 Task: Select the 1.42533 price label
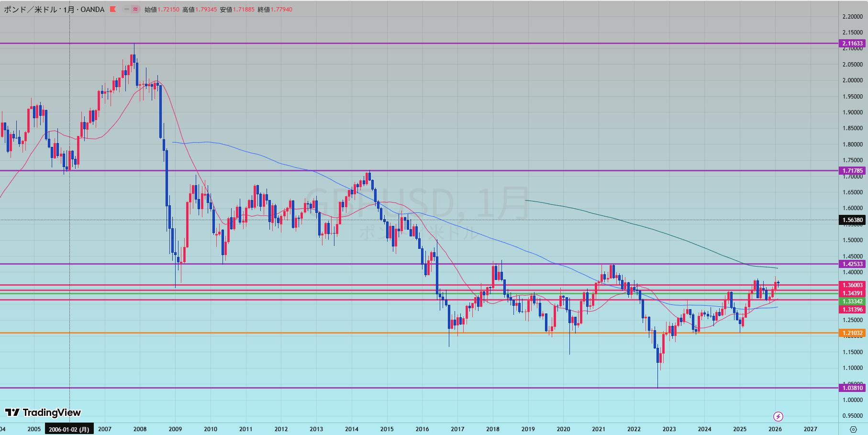[852, 264]
